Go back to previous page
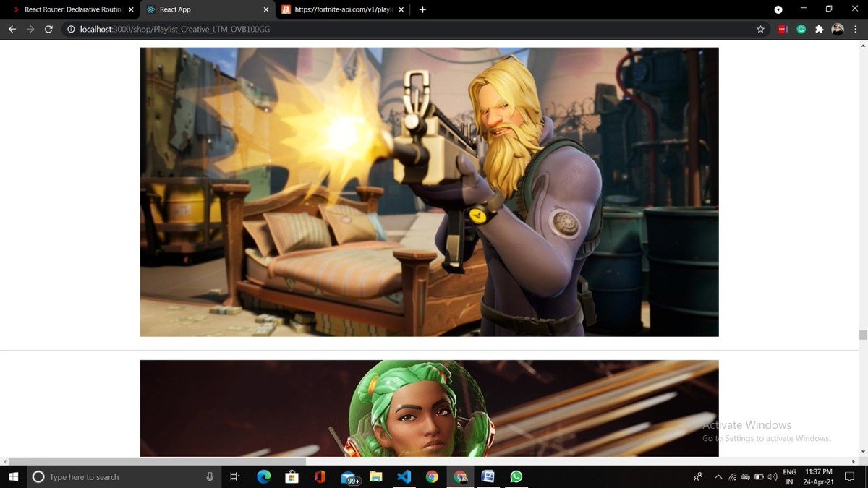Viewport: 868px width, 488px height. 12,30
